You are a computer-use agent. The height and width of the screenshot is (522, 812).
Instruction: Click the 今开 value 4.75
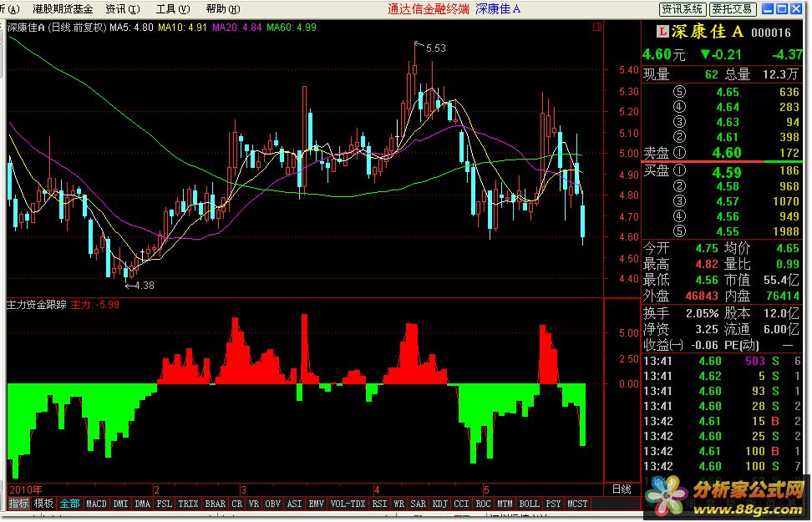pos(707,249)
